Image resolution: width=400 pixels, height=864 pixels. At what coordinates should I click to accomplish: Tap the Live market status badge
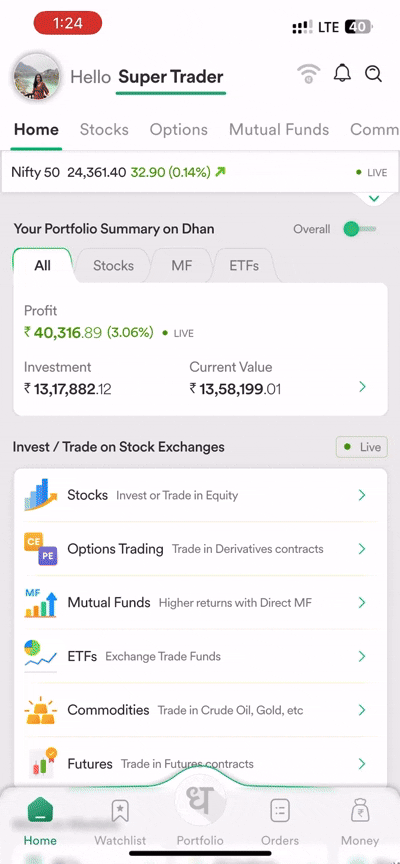[362, 447]
